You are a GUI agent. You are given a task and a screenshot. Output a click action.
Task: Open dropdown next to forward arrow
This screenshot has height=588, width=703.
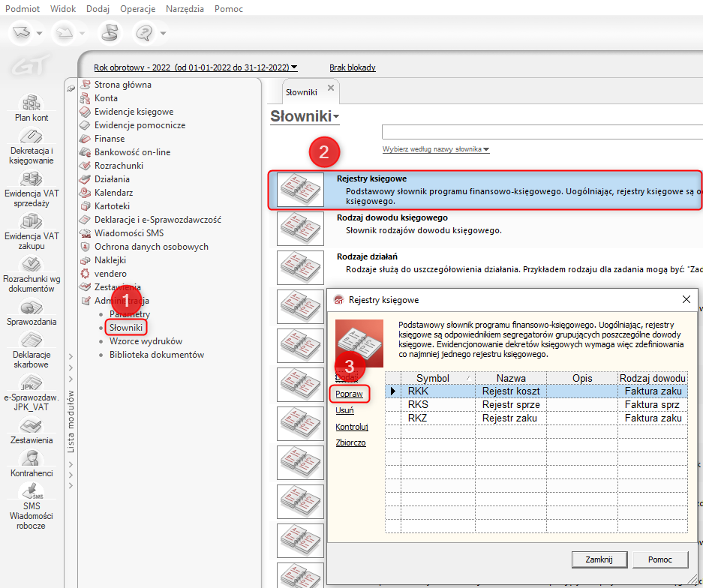(x=82, y=33)
